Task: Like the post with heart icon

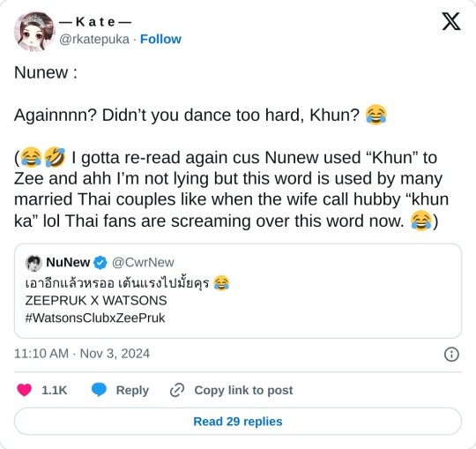Action: pos(25,390)
